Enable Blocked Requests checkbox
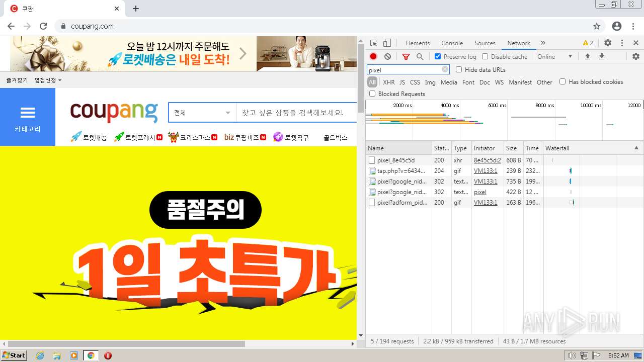 pos(372,94)
